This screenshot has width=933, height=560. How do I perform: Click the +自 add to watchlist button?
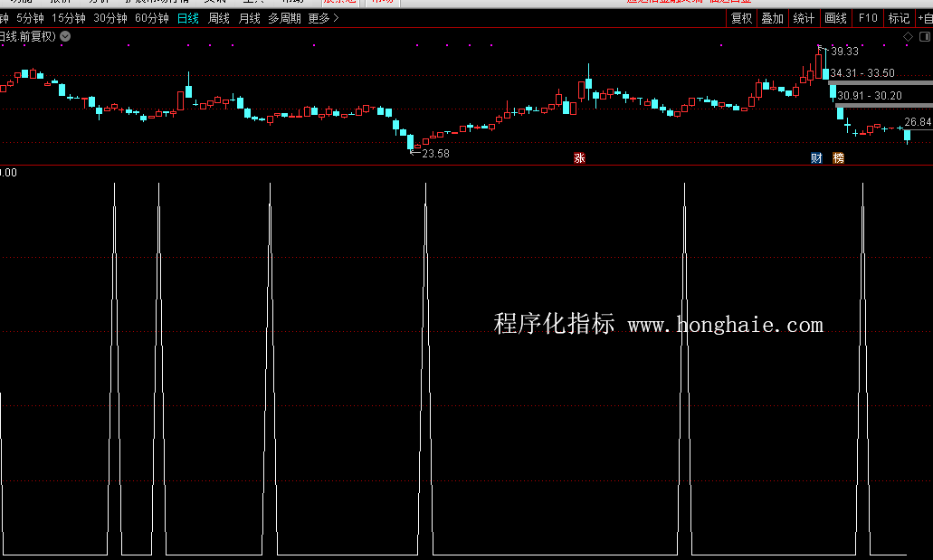pyautogui.click(x=924, y=18)
